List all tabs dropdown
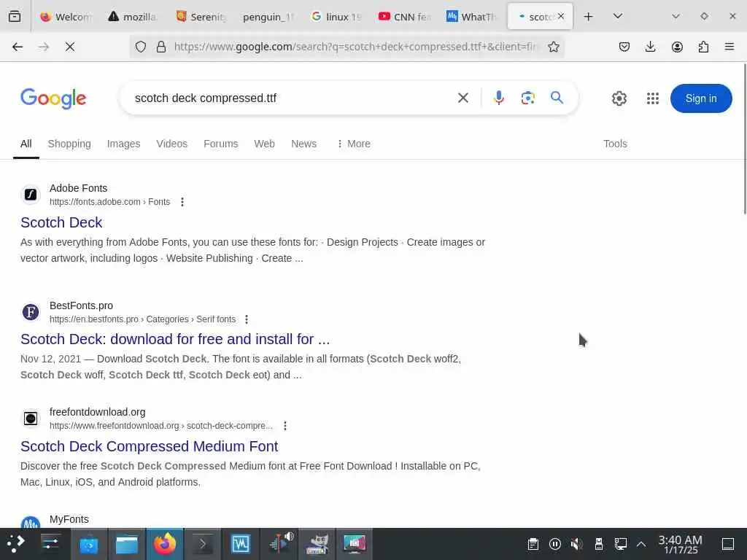This screenshot has height=560, width=747. coord(617,17)
